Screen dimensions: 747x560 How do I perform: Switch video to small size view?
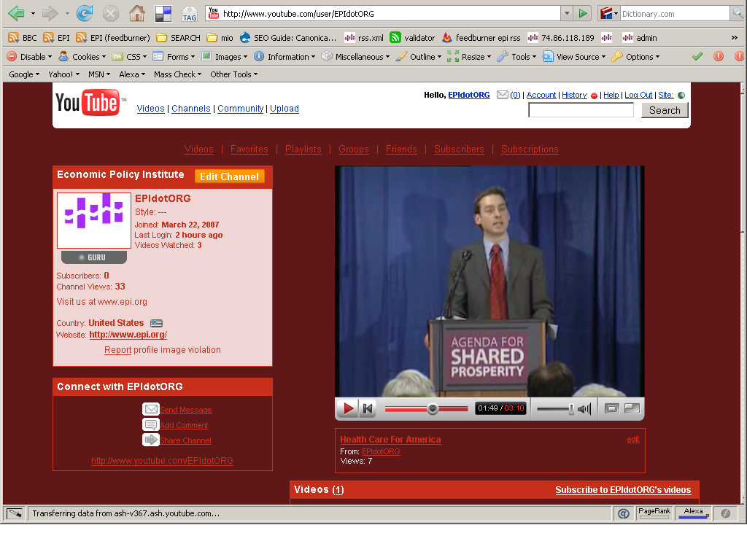pyautogui.click(x=612, y=408)
